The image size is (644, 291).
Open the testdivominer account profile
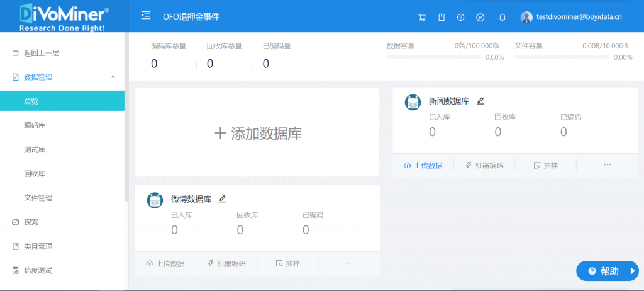pyautogui.click(x=575, y=18)
